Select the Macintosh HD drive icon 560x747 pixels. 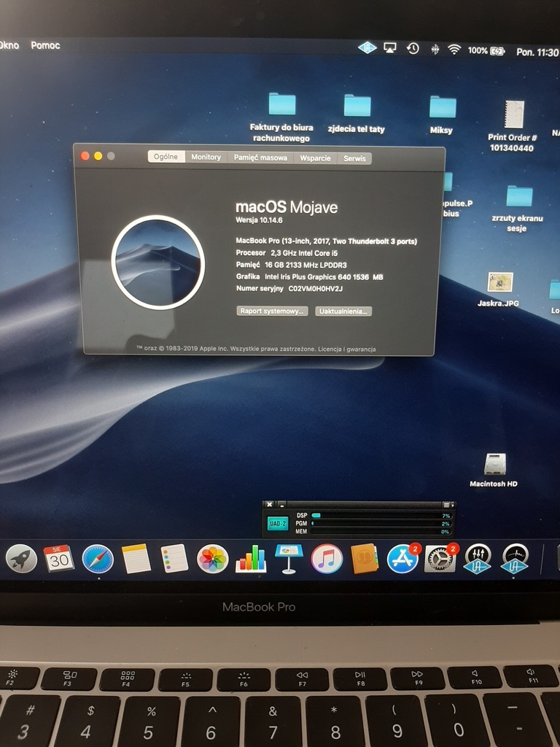pyautogui.click(x=494, y=471)
